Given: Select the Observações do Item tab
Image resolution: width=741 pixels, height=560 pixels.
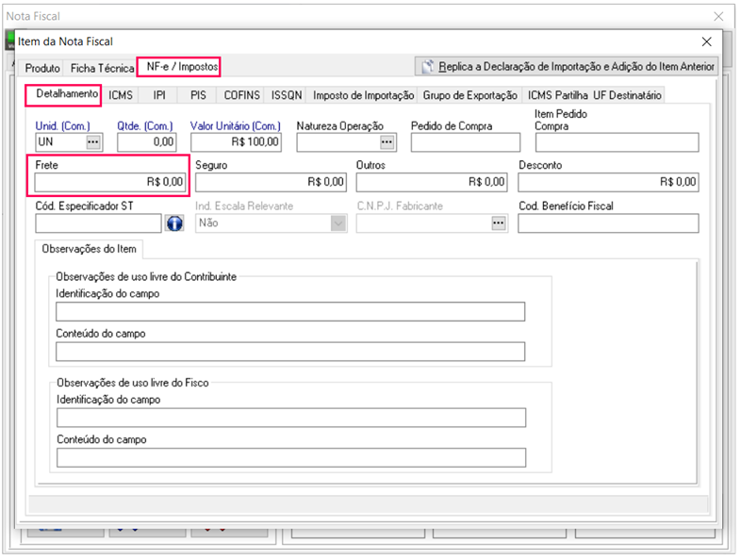Looking at the screenshot, I should click(x=89, y=249).
